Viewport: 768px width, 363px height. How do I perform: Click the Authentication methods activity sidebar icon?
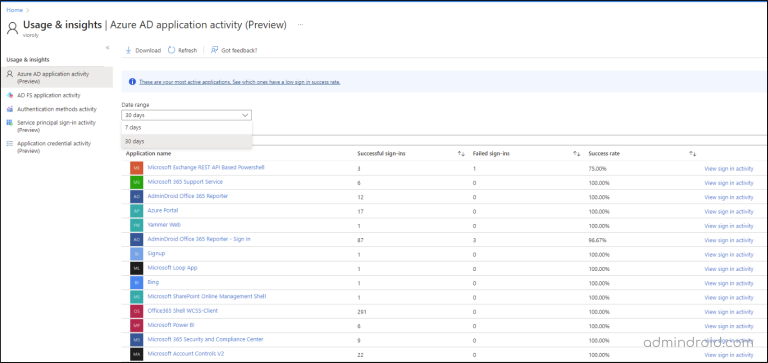coord(10,109)
